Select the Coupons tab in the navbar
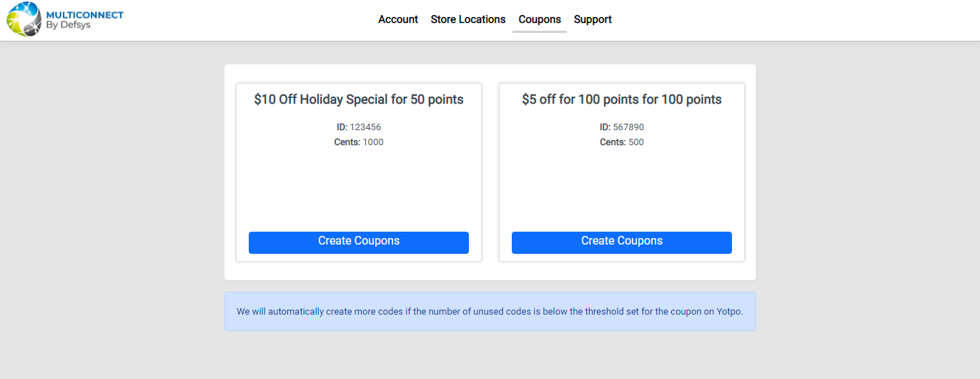980x379 pixels. [540, 19]
